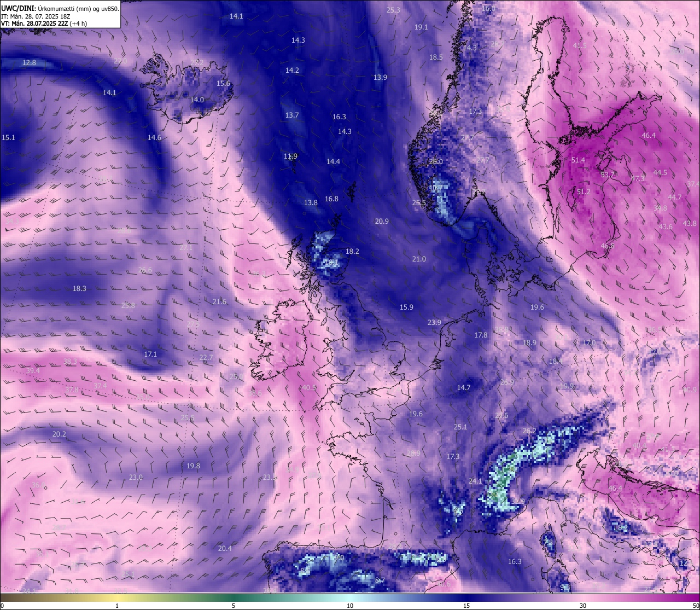Click the value 20.4 near northwest Spain
Viewport: 700px width, 610px height.
(225, 549)
